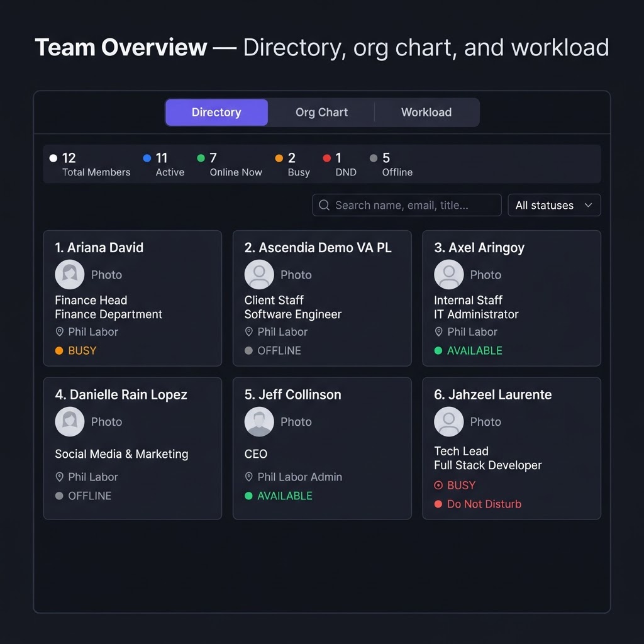
Task: Open the 5. Jeff Collinson card title
Action: pos(293,395)
